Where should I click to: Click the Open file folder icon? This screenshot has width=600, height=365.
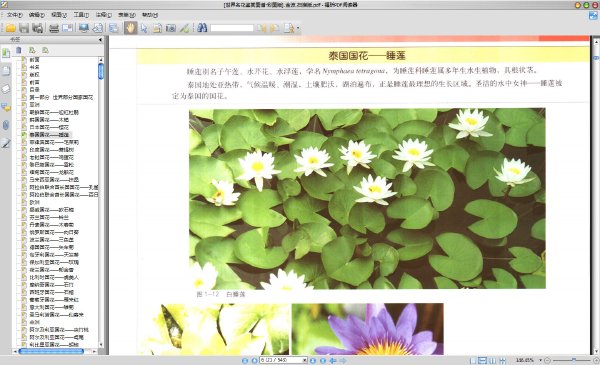[10, 28]
